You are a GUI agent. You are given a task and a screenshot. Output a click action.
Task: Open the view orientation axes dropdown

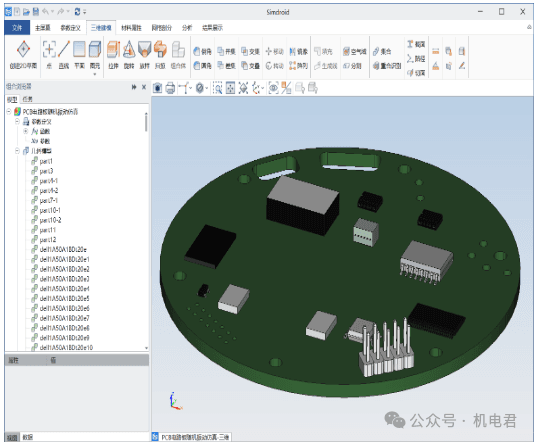pyautogui.click(x=263, y=88)
